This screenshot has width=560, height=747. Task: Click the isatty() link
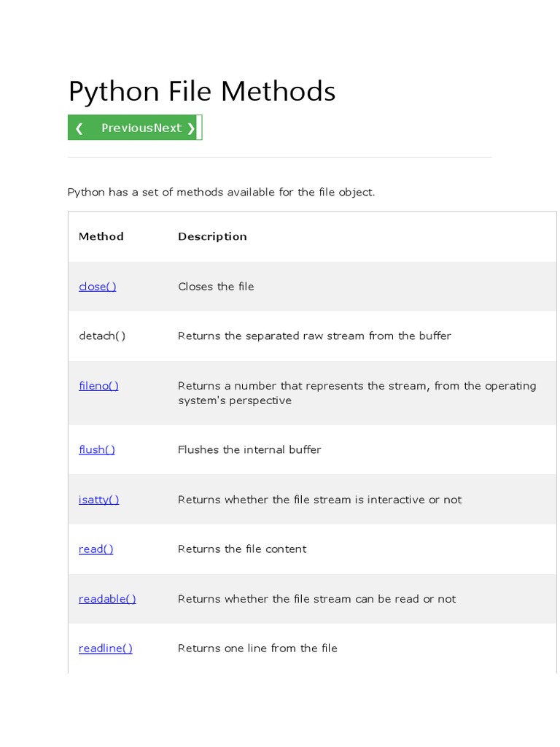click(98, 500)
